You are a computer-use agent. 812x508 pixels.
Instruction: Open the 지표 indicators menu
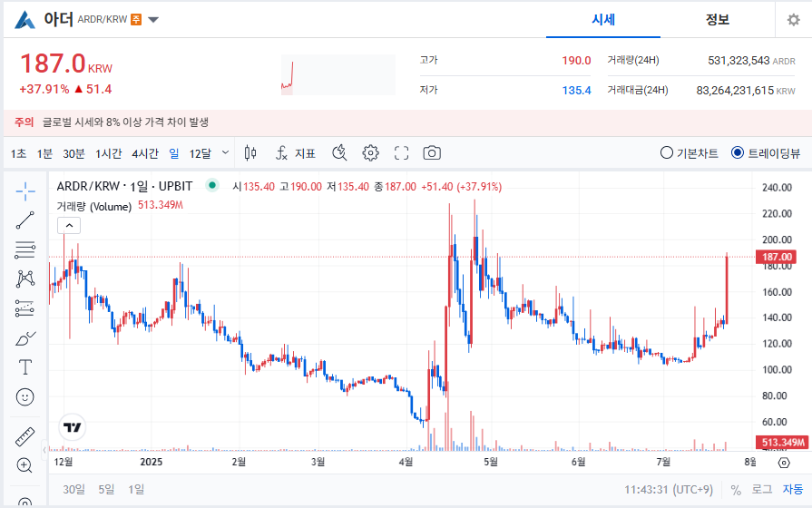295,152
